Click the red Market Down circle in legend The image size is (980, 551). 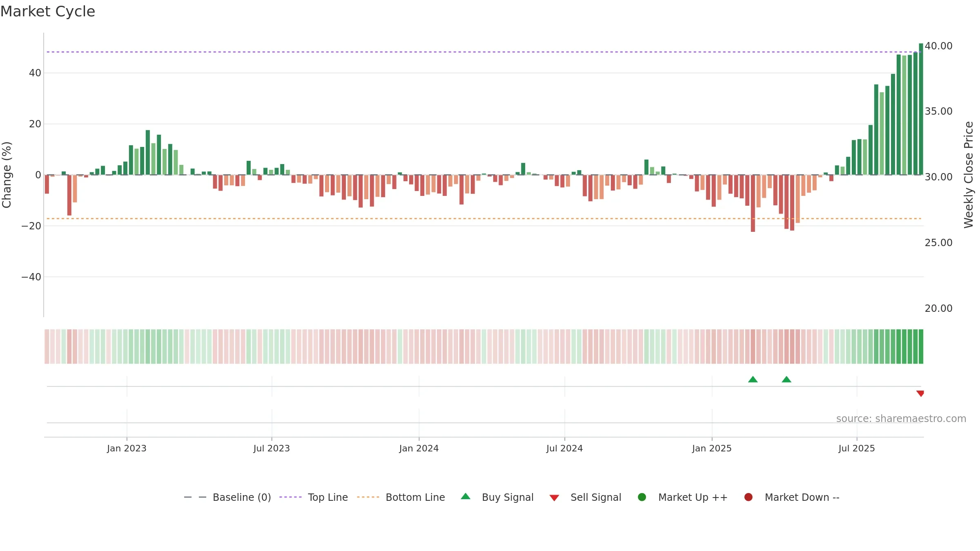(748, 497)
